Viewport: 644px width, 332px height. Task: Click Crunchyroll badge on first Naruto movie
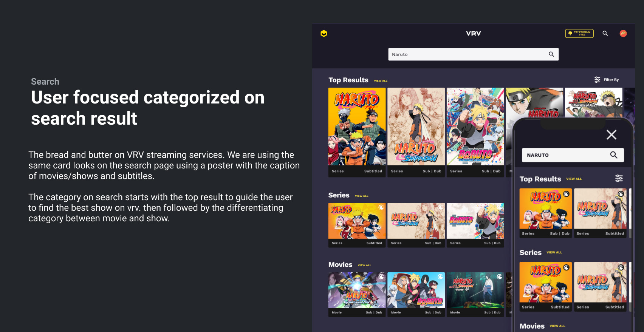[381, 277]
